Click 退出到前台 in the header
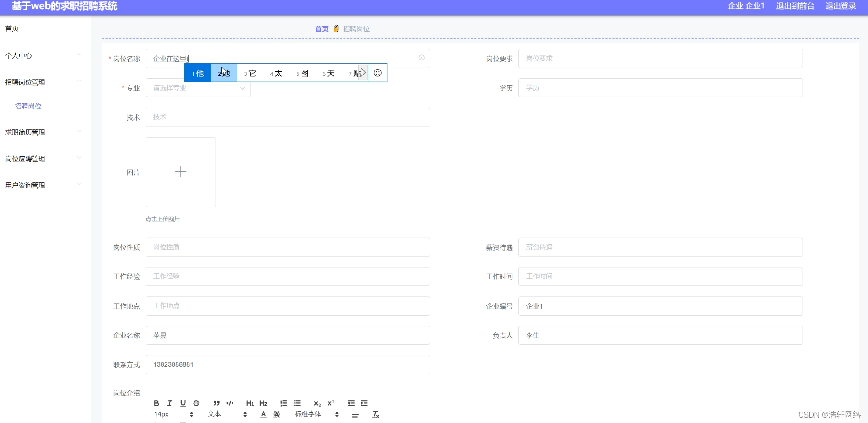The height and width of the screenshot is (423, 868). [x=795, y=6]
